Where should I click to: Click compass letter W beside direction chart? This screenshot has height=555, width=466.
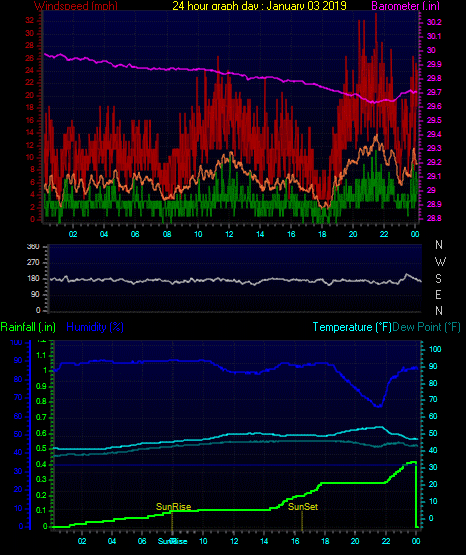(x=440, y=262)
